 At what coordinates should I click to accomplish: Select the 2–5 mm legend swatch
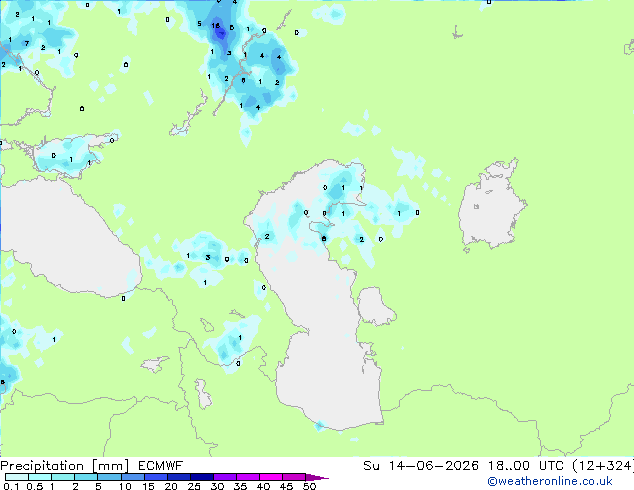pyautogui.click(x=86, y=477)
